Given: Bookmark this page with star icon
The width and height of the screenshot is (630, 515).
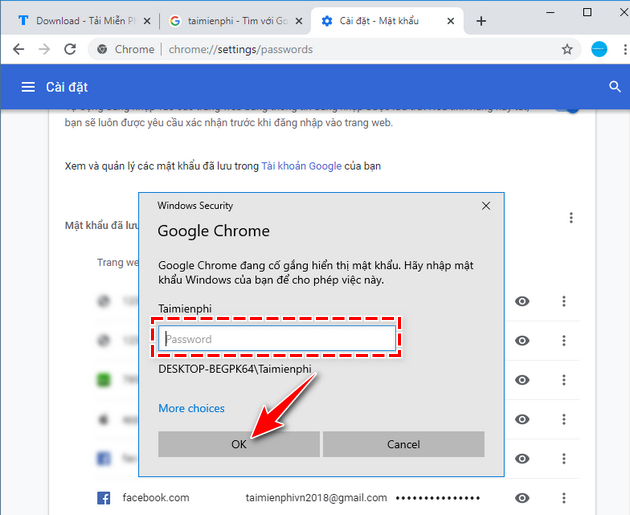Looking at the screenshot, I should (567, 49).
